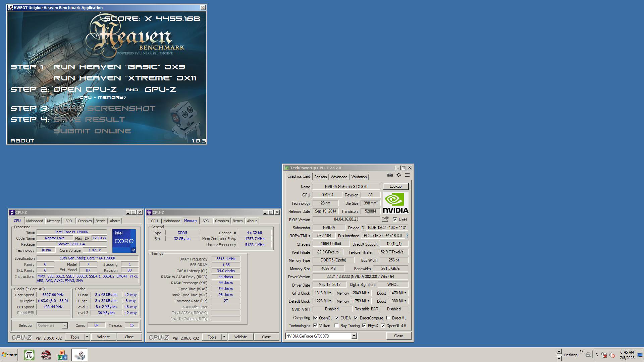Viewport: 644px width, 362px height.
Task: Show hidden tray icons chevron
Action: click(x=597, y=355)
